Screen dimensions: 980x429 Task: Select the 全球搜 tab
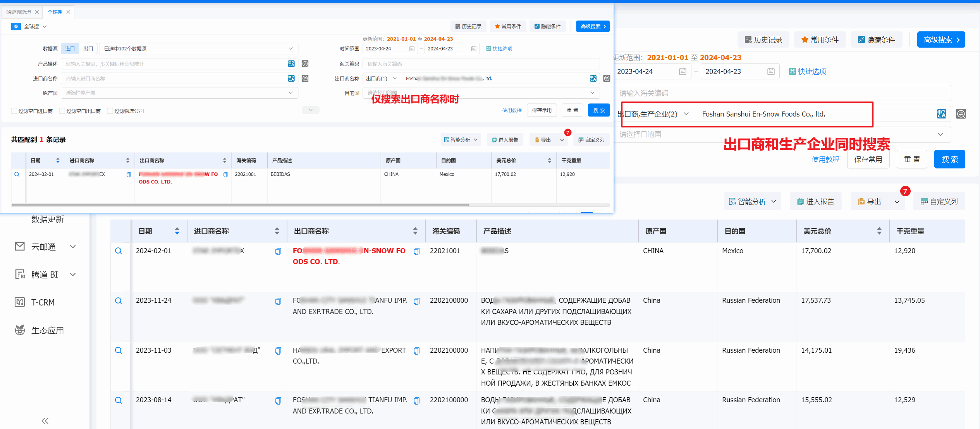pyautogui.click(x=55, y=12)
